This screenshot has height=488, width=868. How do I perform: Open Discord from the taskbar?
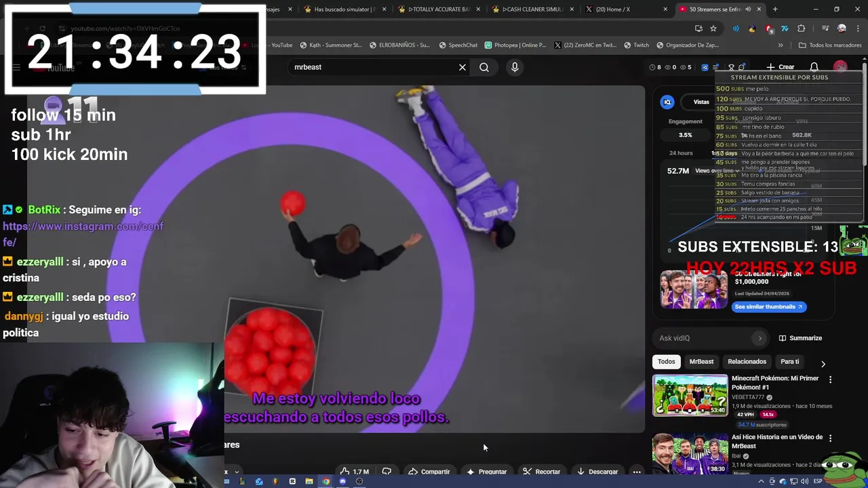point(342,481)
